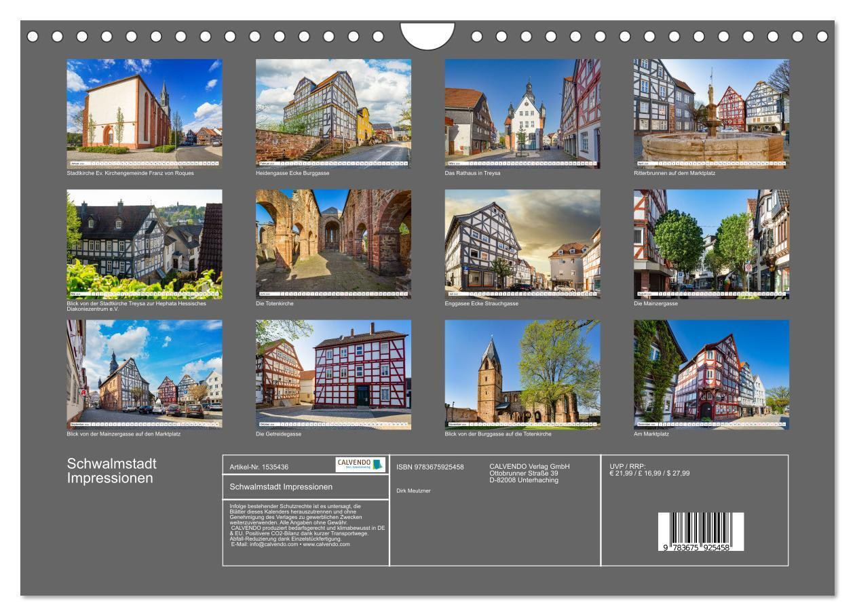This screenshot has width=855, height=616.
Task: Click the Ritterbrunnen auf dem Marktplatz photo
Action: 712,113
